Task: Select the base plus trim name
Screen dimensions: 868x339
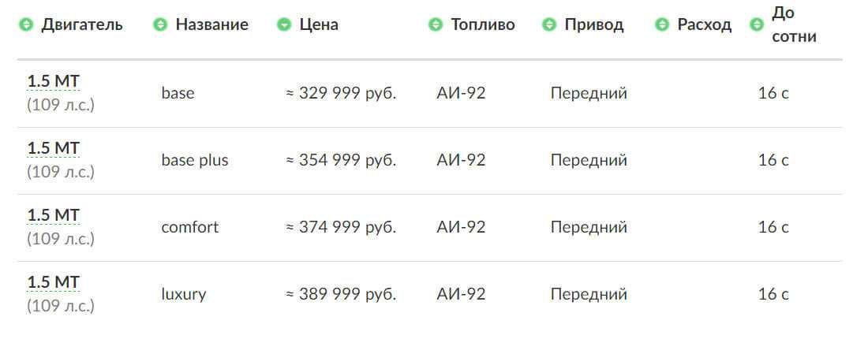Action: tap(194, 160)
